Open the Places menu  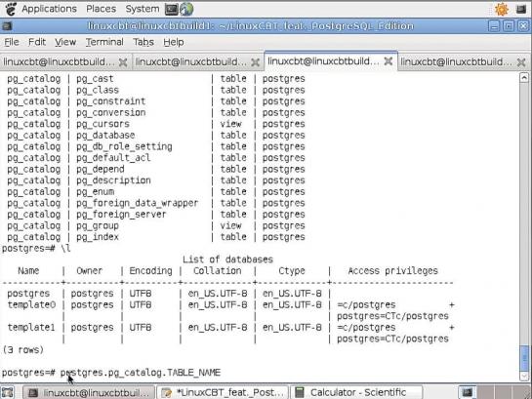click(x=101, y=9)
